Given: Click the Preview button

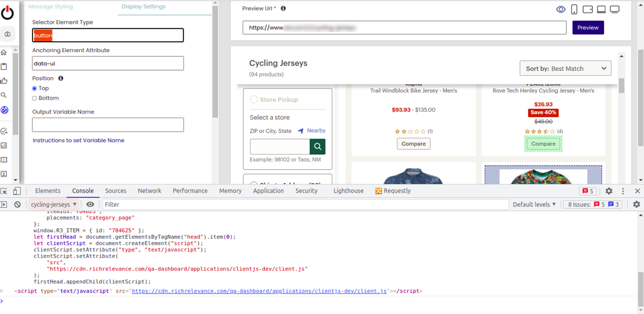Looking at the screenshot, I should [x=588, y=28].
